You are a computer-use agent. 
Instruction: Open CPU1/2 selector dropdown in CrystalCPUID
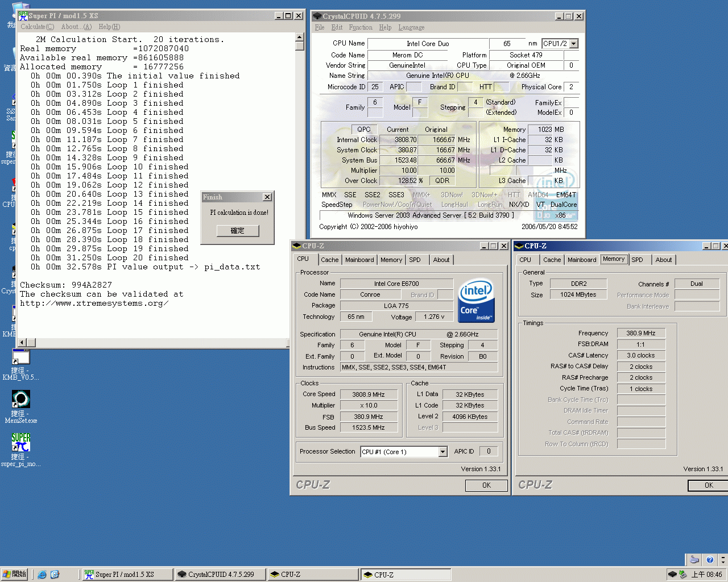click(573, 44)
